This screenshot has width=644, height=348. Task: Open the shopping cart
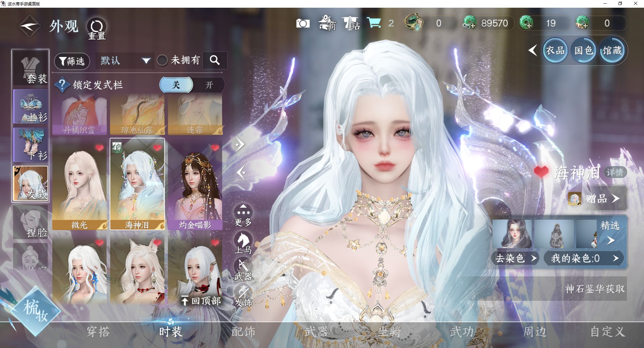pyautogui.click(x=374, y=23)
